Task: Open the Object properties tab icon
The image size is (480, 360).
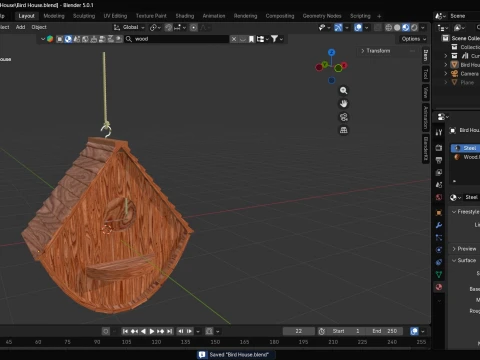Action: pos(439,213)
